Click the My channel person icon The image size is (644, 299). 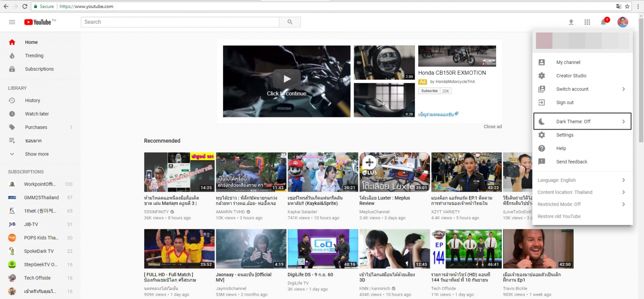(542, 62)
